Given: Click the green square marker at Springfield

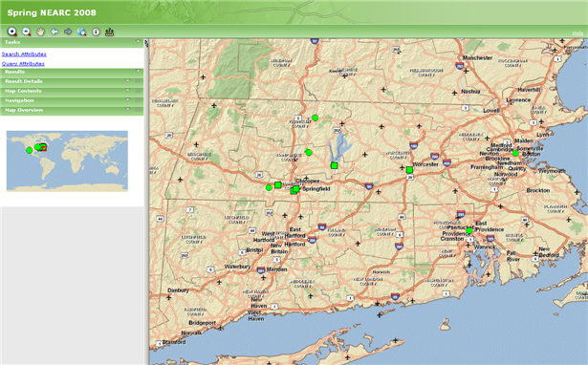Looking at the screenshot, I should [x=296, y=188].
